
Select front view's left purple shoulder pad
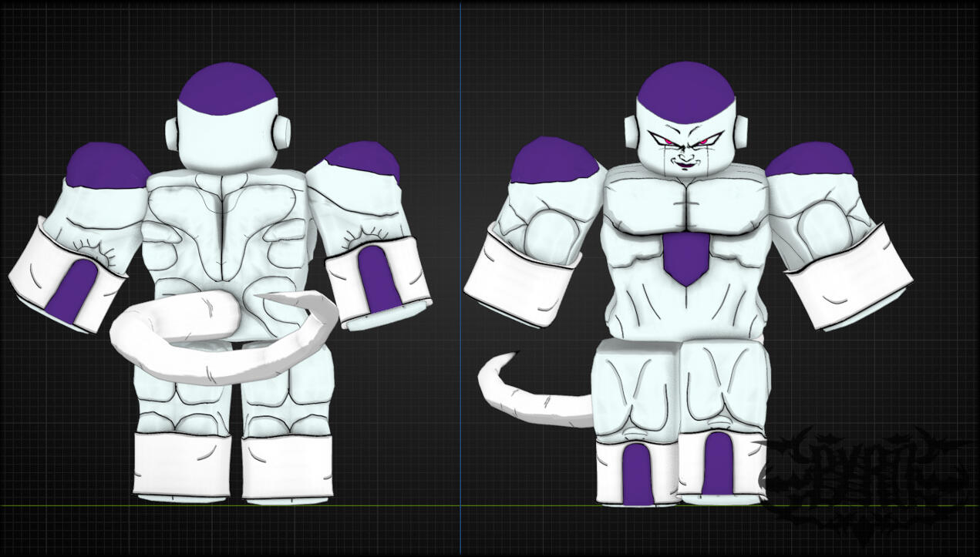552,161
